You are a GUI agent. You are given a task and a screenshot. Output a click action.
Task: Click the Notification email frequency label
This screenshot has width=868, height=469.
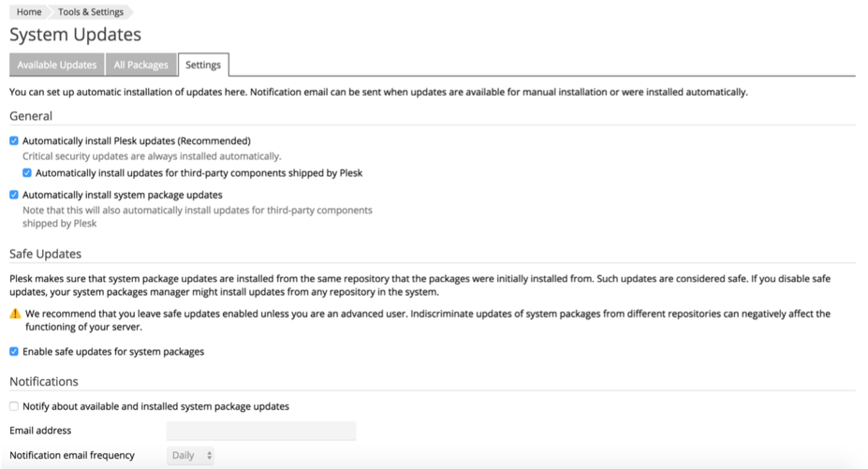coord(72,456)
